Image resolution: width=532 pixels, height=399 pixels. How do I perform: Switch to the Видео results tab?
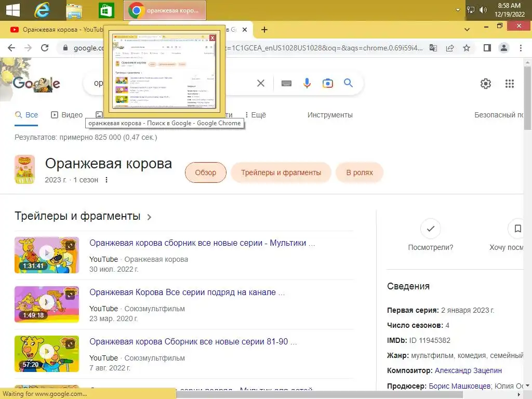pos(67,115)
